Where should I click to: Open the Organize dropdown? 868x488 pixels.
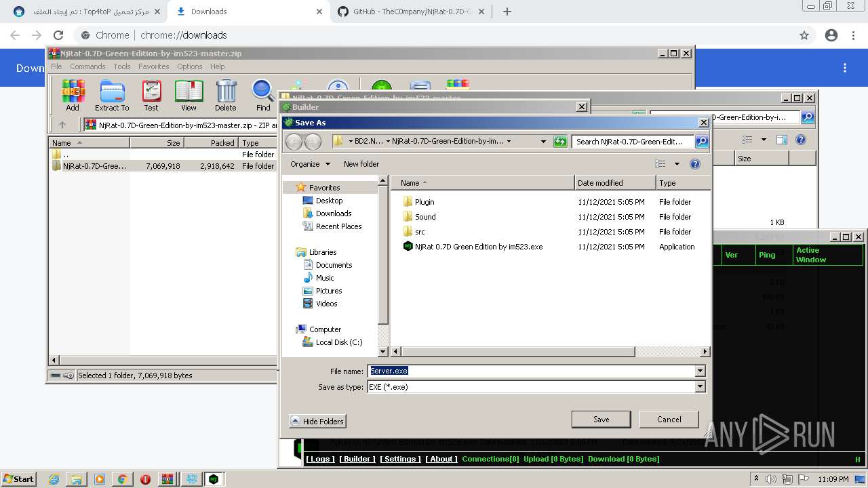click(x=310, y=164)
